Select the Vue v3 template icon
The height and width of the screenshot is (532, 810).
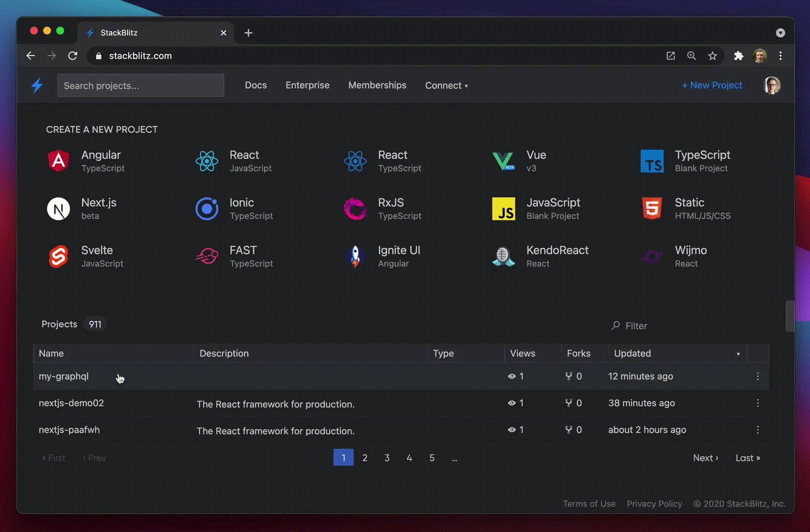(503, 161)
